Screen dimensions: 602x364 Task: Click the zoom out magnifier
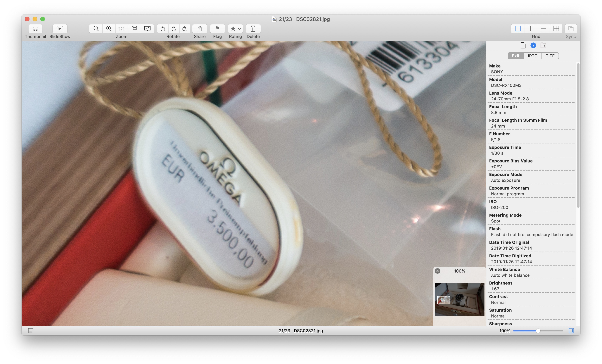coord(96,29)
